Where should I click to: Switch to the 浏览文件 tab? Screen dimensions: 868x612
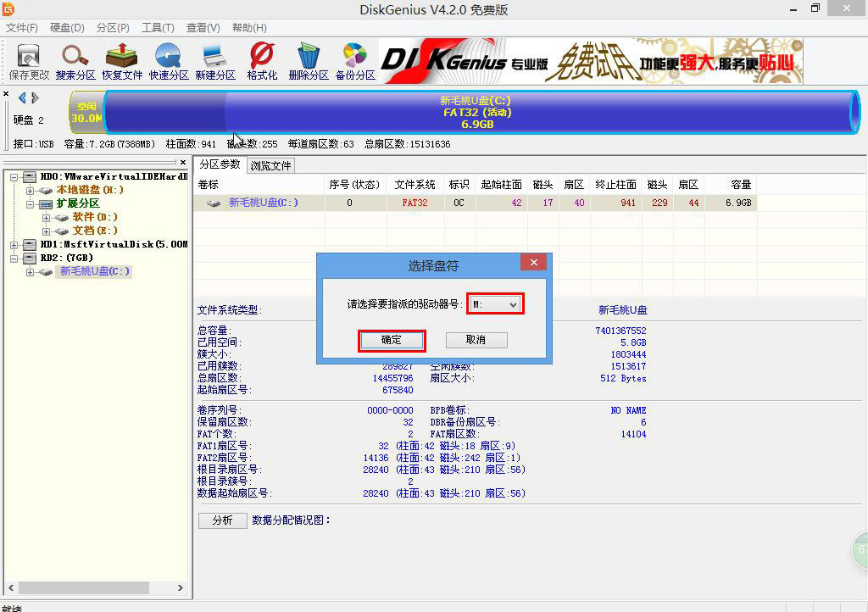(x=270, y=165)
